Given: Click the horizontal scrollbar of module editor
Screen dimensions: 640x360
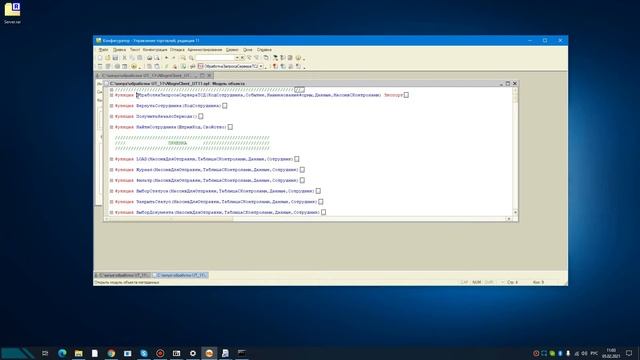Looking at the screenshot, I should (308, 219).
